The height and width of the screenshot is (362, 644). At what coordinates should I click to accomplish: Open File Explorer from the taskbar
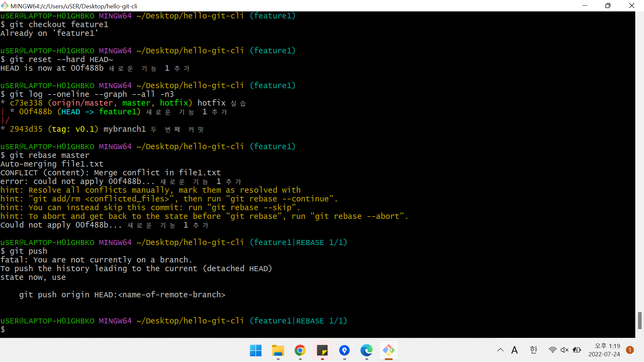click(x=278, y=351)
